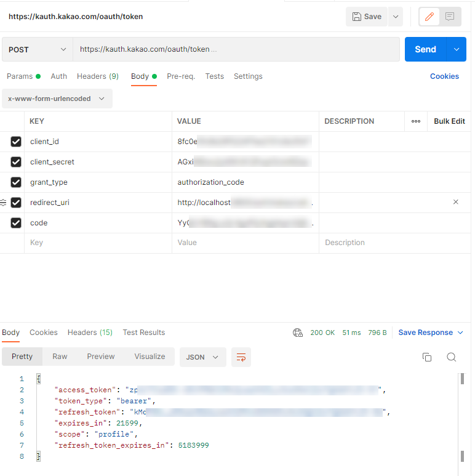Open the Pre-req. tab
Image resolution: width=475 pixels, height=476 pixels.
click(x=181, y=76)
